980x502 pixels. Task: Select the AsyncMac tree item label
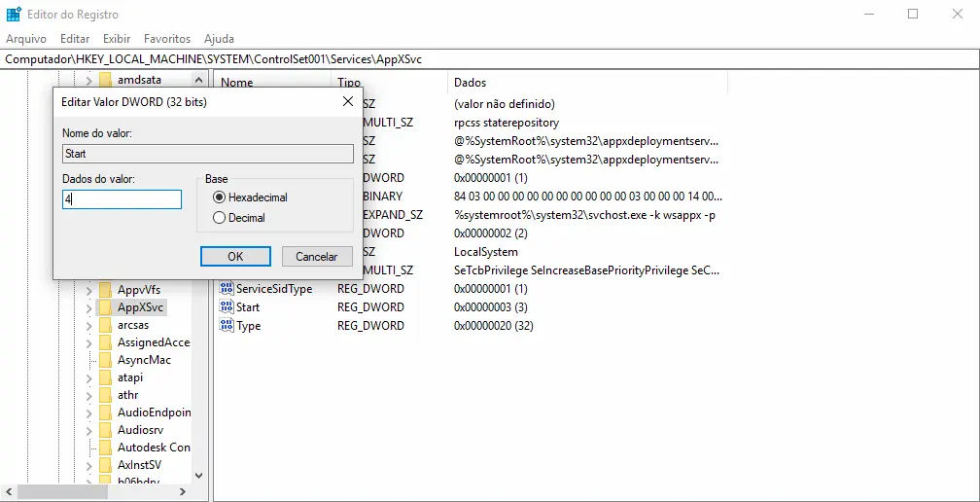pos(144,359)
